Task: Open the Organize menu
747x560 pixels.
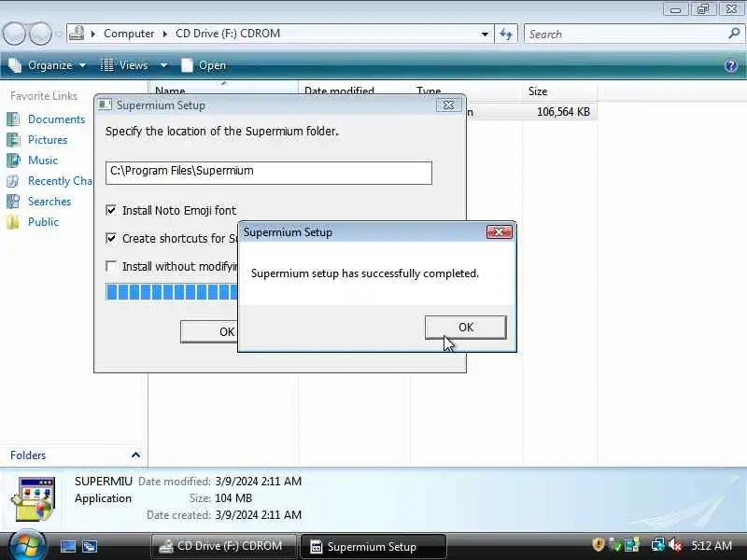Action: pos(48,65)
